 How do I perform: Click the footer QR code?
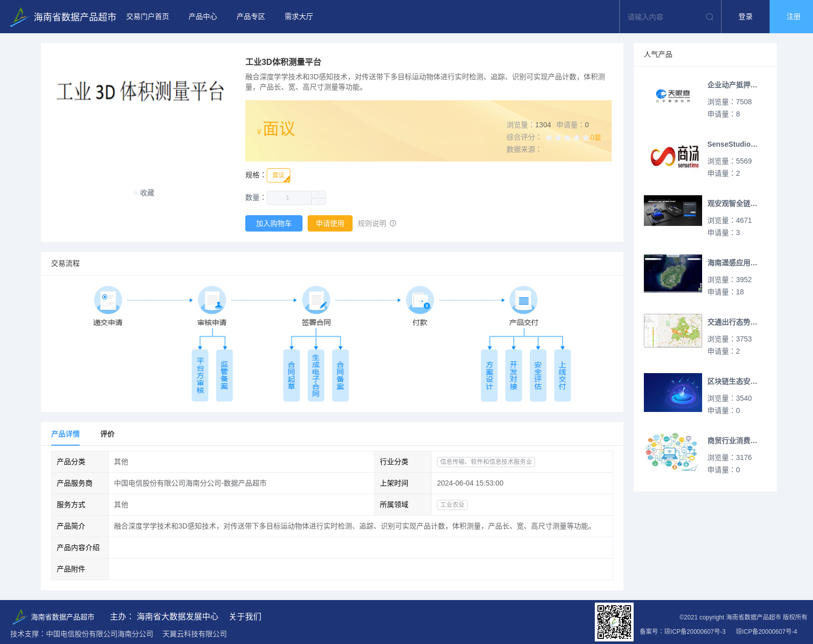tap(614, 622)
